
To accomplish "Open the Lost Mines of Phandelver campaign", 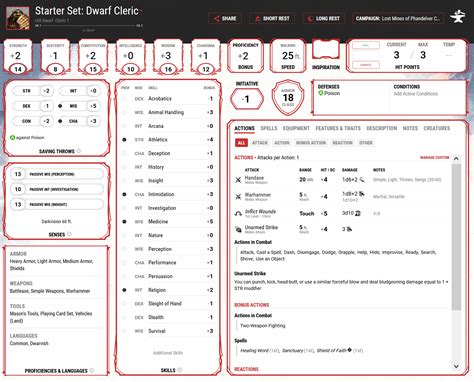I will 398,18.
